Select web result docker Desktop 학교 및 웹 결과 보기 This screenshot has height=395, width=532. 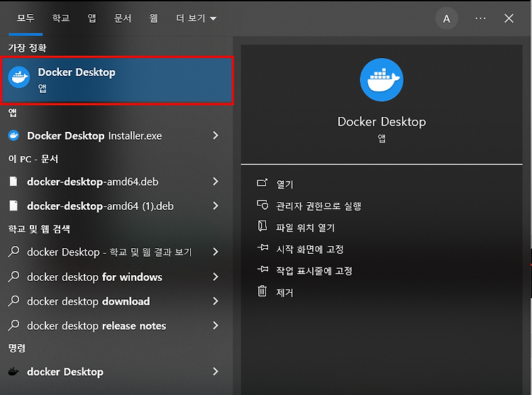(x=116, y=252)
